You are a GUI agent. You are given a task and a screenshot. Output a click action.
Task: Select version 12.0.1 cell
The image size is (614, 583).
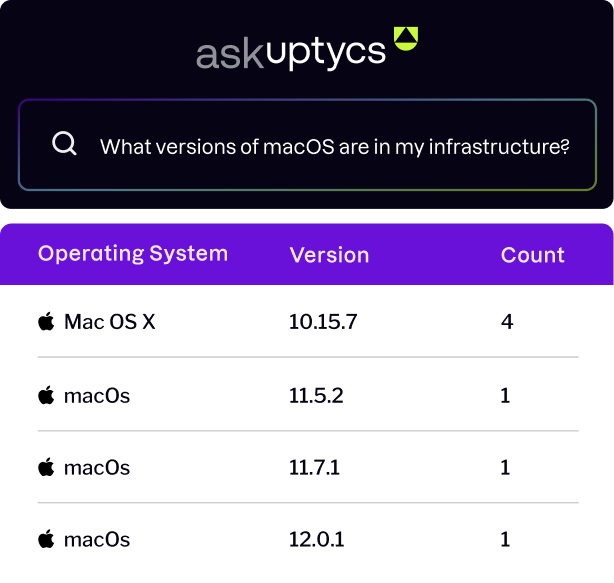click(x=316, y=540)
